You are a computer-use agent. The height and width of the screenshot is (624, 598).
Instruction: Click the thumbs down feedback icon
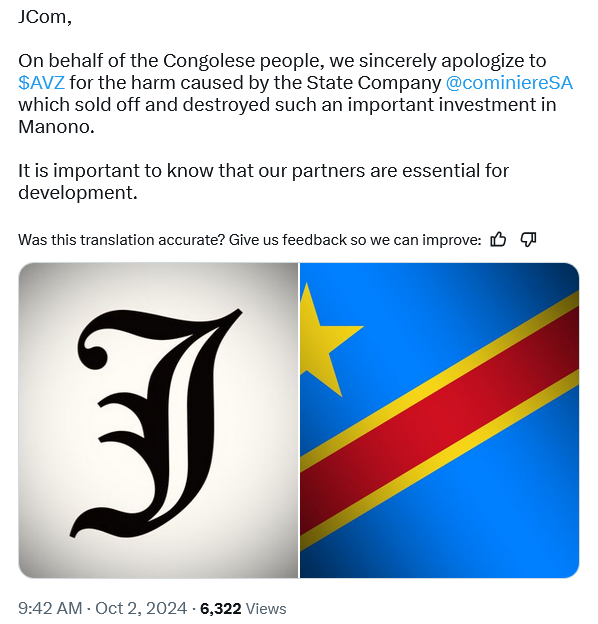click(528, 240)
